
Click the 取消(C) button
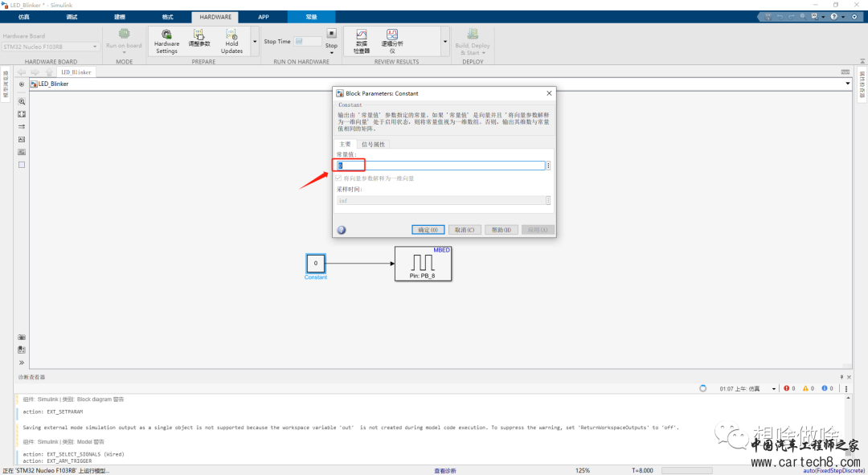(465, 230)
